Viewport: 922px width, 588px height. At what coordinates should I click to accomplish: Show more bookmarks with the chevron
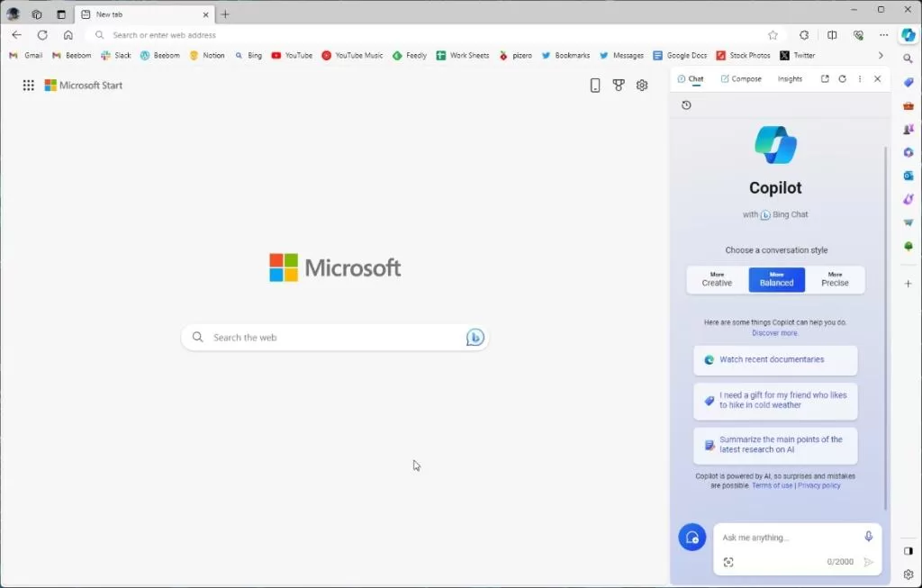tap(881, 55)
